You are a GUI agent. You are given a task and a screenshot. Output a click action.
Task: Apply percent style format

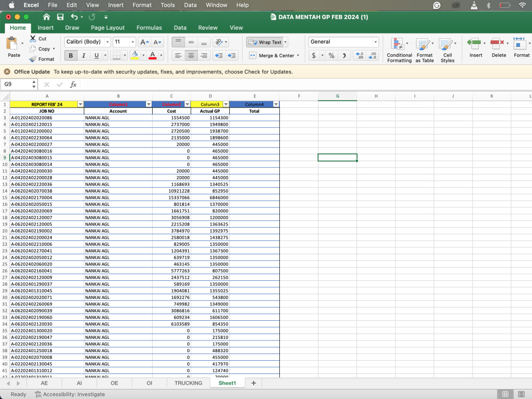coord(331,55)
